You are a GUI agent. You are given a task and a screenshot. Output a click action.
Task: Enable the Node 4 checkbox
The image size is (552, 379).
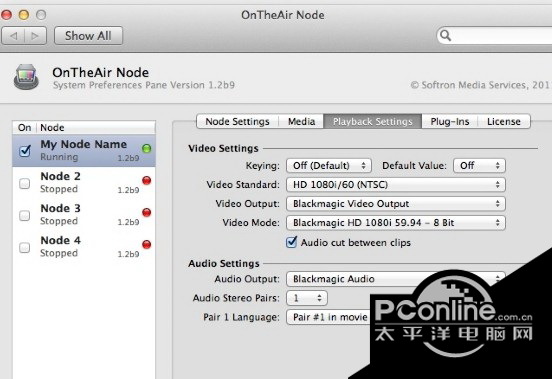(25, 247)
